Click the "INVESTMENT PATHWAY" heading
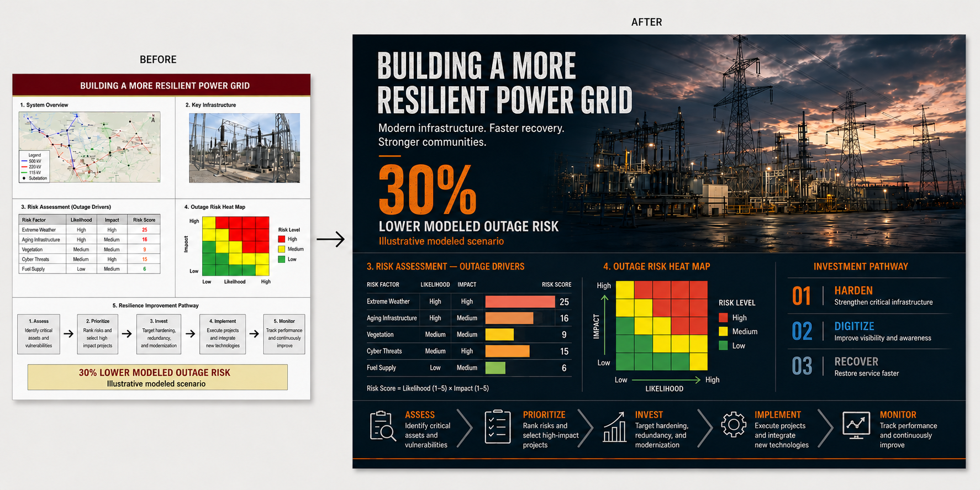 click(861, 266)
